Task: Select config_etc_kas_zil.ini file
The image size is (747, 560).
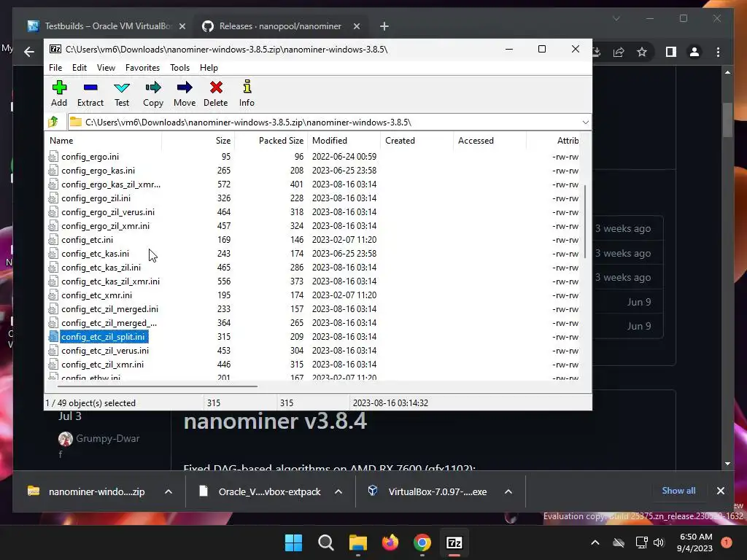Action: [x=101, y=267]
